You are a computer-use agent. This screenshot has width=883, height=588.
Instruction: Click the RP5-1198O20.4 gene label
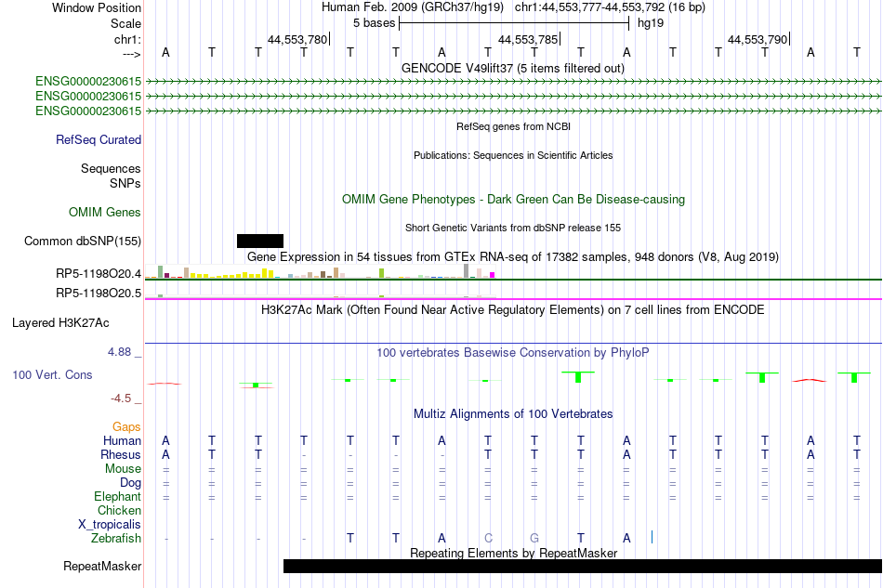(99, 273)
